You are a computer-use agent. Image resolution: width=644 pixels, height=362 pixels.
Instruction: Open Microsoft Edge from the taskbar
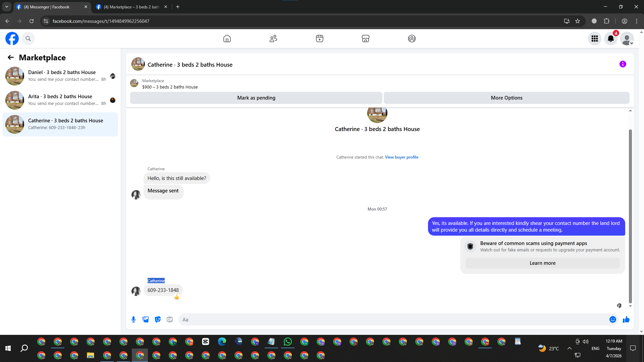(222, 342)
